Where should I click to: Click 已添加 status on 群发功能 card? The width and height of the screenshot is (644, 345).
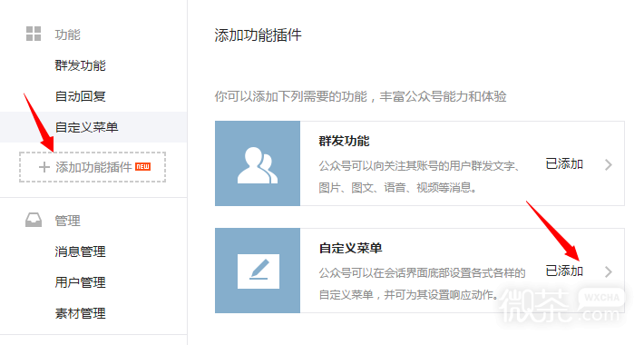564,164
